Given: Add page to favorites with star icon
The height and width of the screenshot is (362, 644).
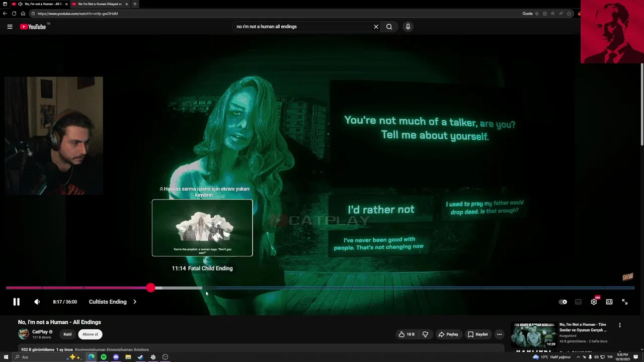Looking at the screenshot, I should point(569,14).
